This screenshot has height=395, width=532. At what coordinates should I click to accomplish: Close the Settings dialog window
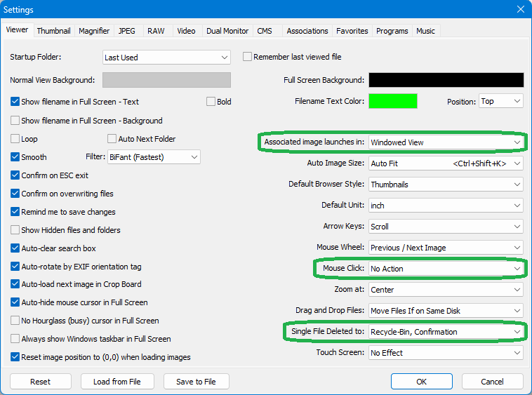[520, 10]
